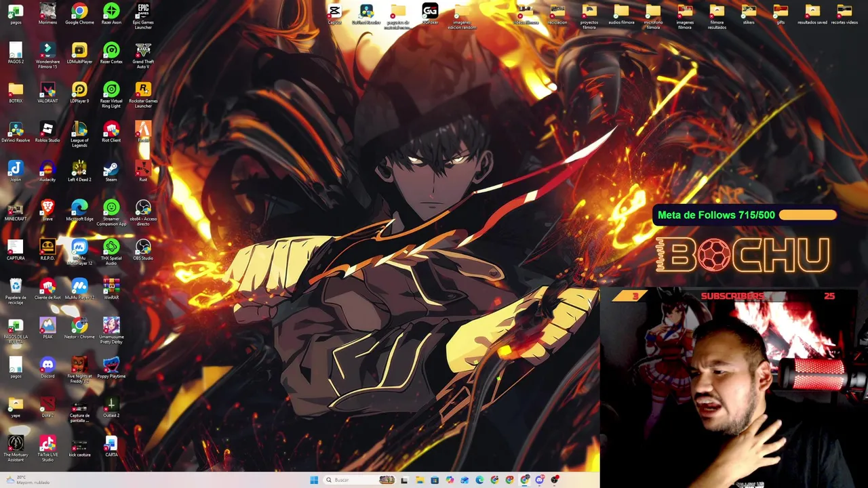Select the GGPoker desktop icon
The height and width of the screenshot is (488, 868).
pos(430,14)
